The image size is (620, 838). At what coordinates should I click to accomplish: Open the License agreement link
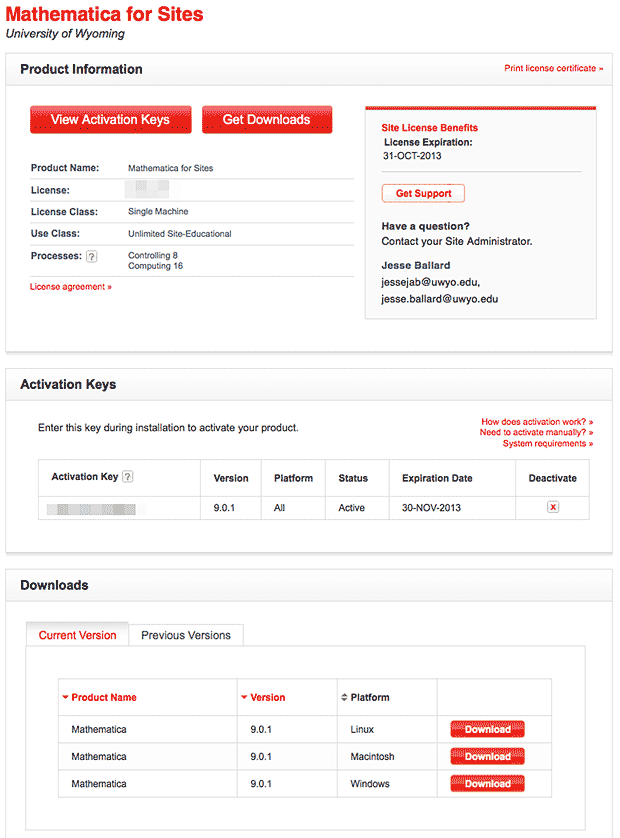tap(71, 287)
